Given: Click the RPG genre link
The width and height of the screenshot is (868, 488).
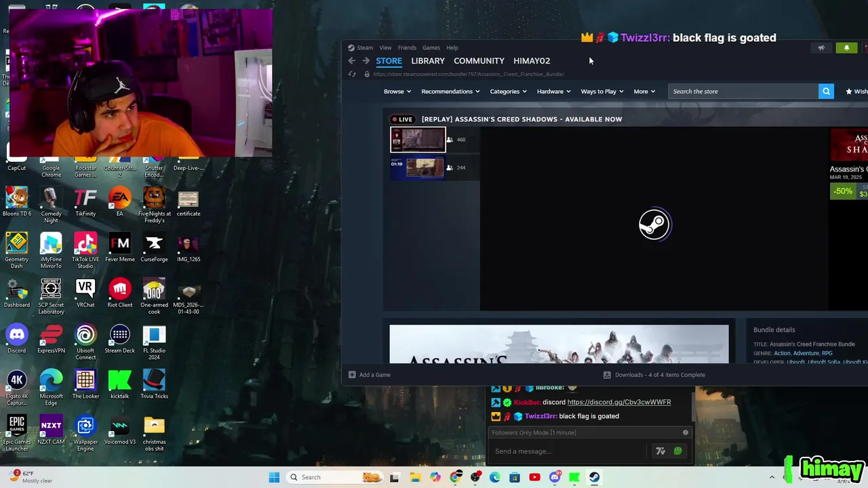Looking at the screenshot, I should [x=827, y=353].
